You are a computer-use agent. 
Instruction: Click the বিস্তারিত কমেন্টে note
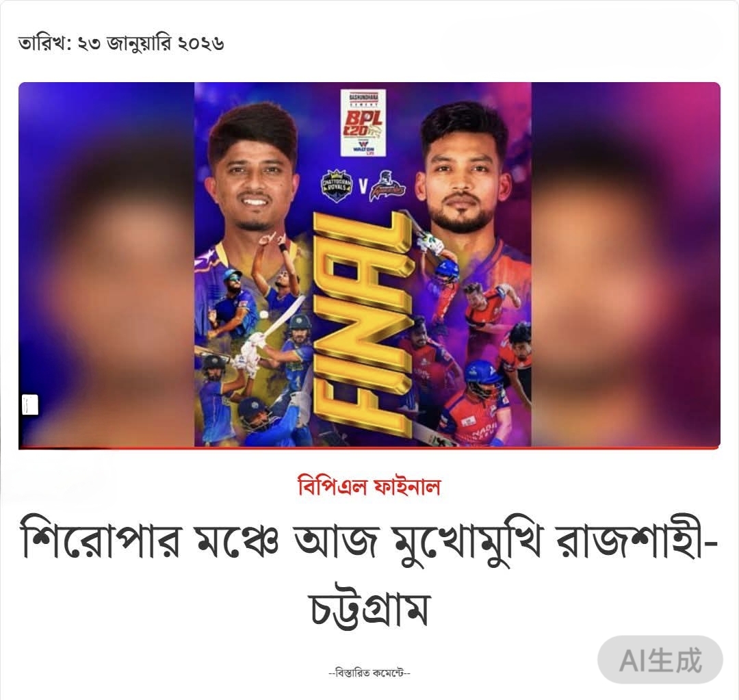pyautogui.click(x=369, y=673)
